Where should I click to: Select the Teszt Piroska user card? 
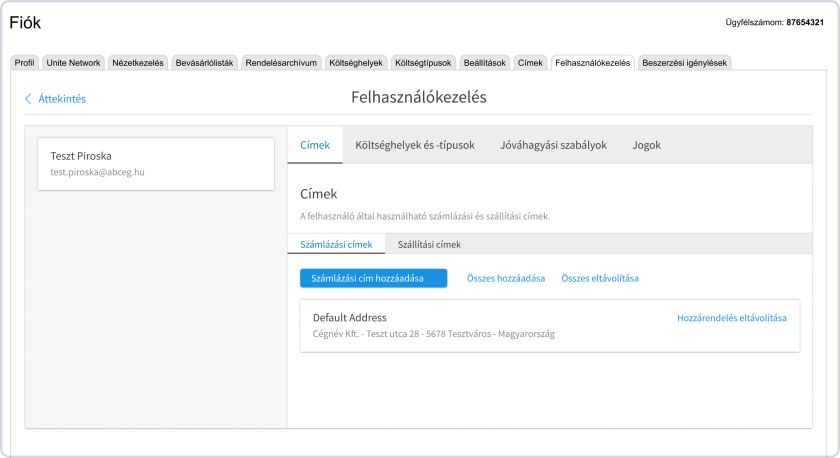[156, 164]
